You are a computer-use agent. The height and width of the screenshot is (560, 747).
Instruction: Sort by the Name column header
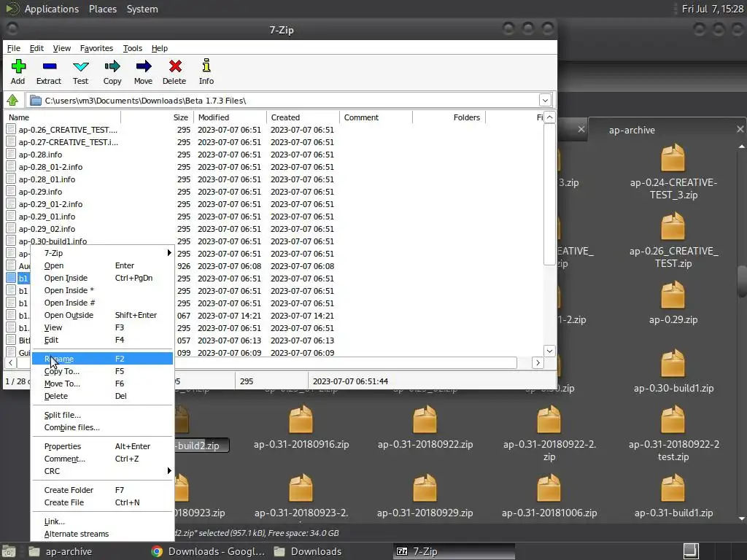63,117
